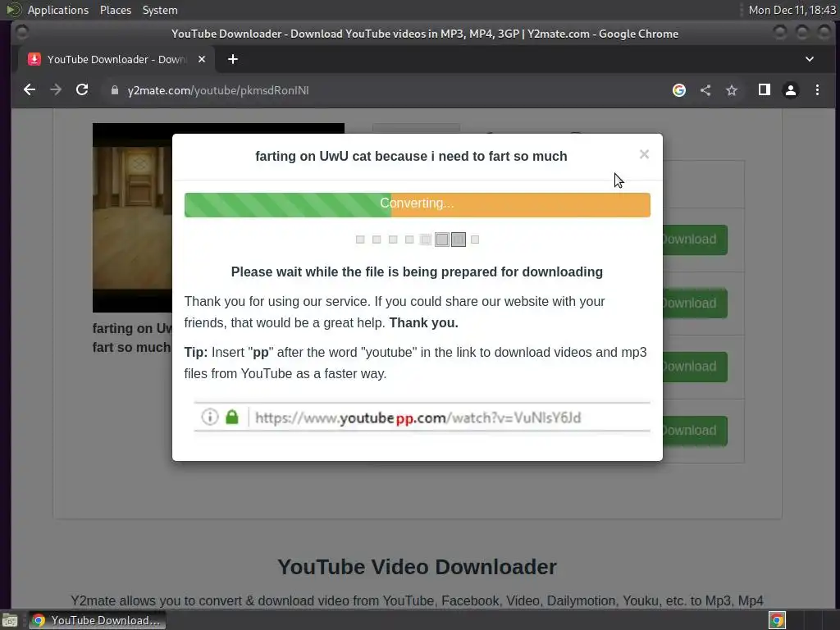Viewport: 840px width, 630px height.
Task: Close the YouTube Downloader tab
Action: (202, 59)
